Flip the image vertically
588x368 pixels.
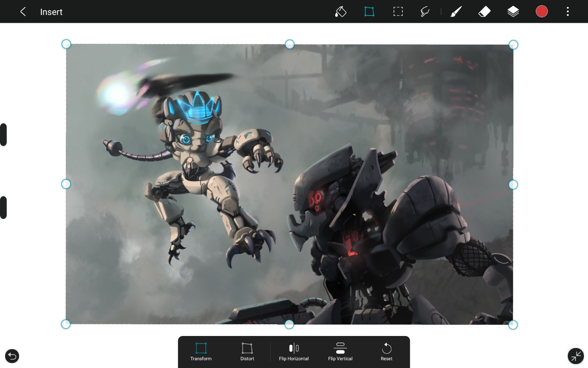(x=340, y=352)
